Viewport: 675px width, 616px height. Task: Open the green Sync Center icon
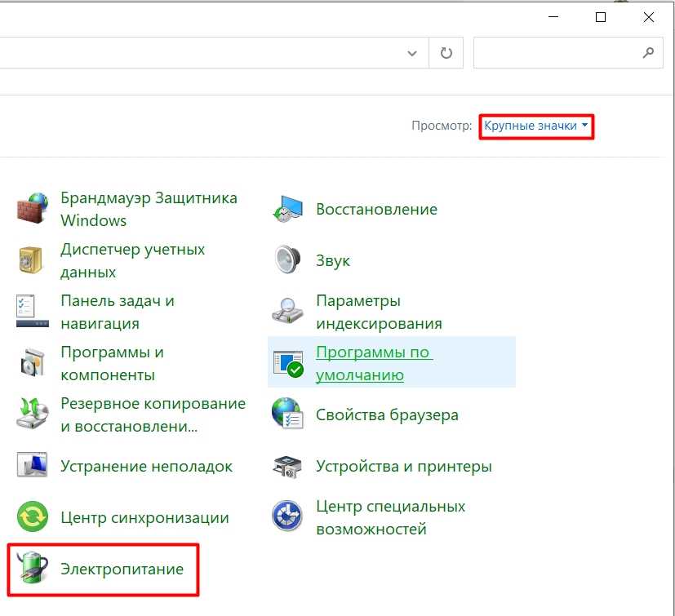(x=33, y=516)
